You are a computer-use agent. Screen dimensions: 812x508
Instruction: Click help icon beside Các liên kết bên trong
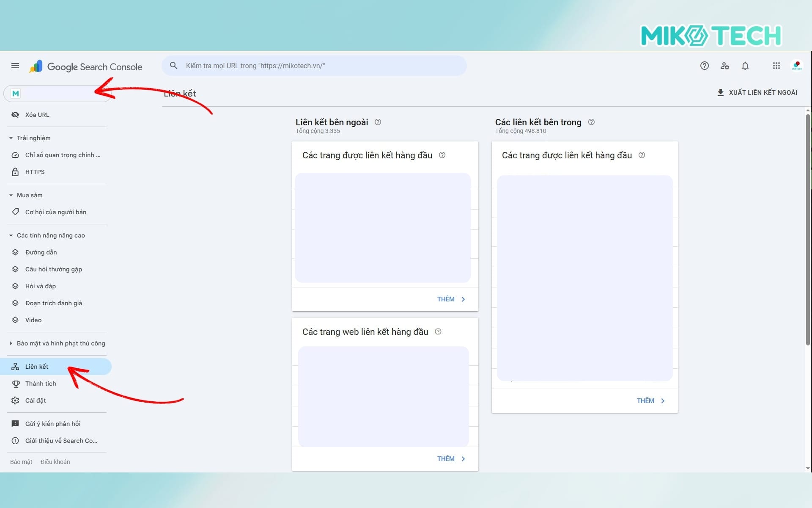click(591, 122)
